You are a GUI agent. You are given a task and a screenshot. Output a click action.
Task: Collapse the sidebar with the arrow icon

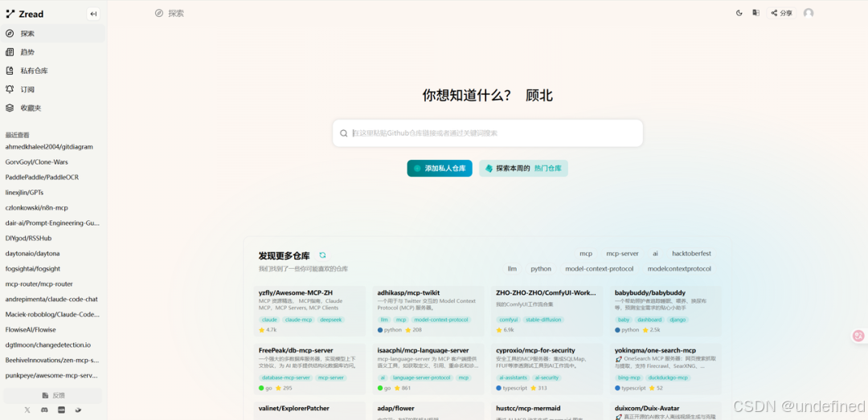pos(93,14)
